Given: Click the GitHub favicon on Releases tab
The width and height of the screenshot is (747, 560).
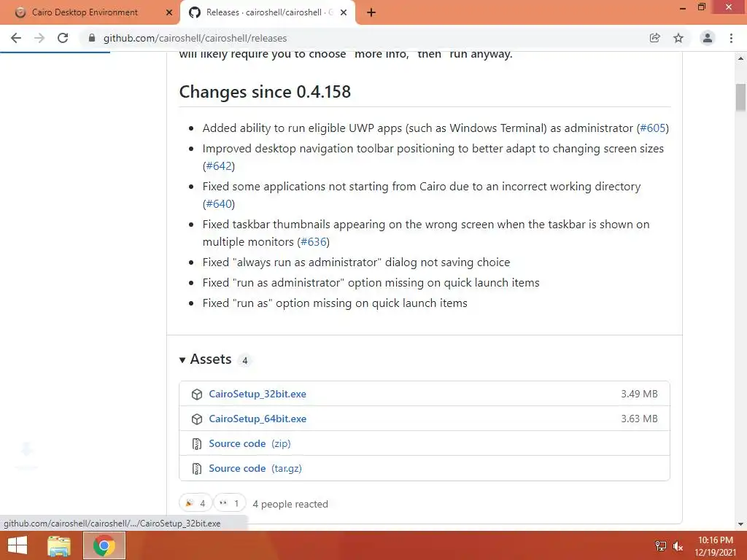Looking at the screenshot, I should (x=194, y=12).
